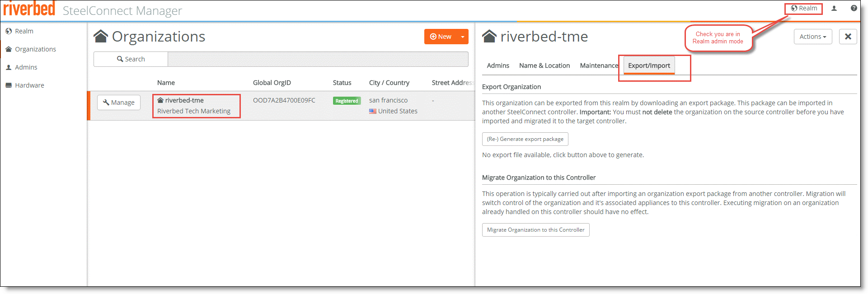Switch to the Name & Location tab

pos(544,65)
